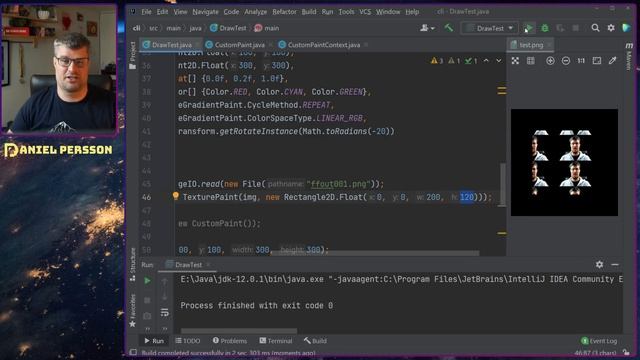Click main method breadcrumb
This screenshot has width=640, height=360.
pyautogui.click(x=267, y=28)
